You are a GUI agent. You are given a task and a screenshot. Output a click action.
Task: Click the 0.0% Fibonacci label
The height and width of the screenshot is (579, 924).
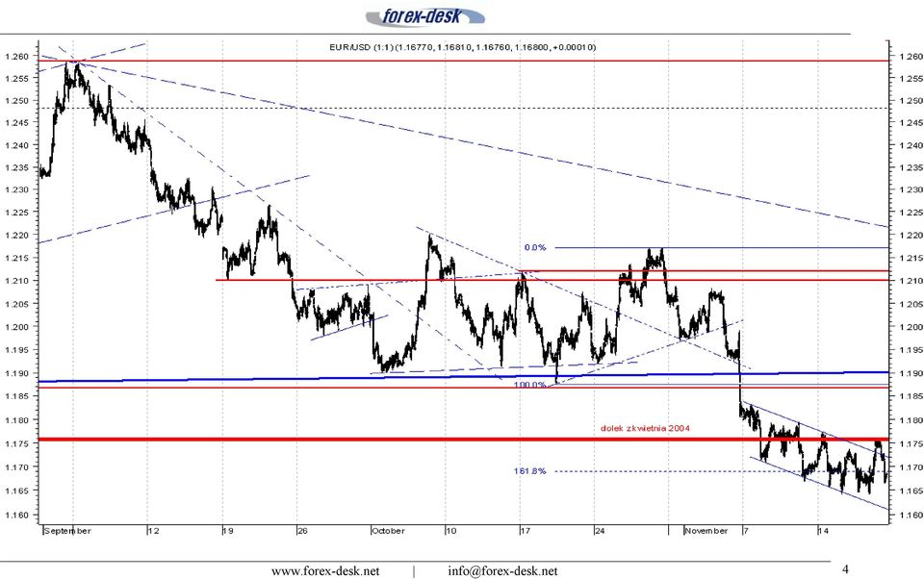(x=535, y=247)
